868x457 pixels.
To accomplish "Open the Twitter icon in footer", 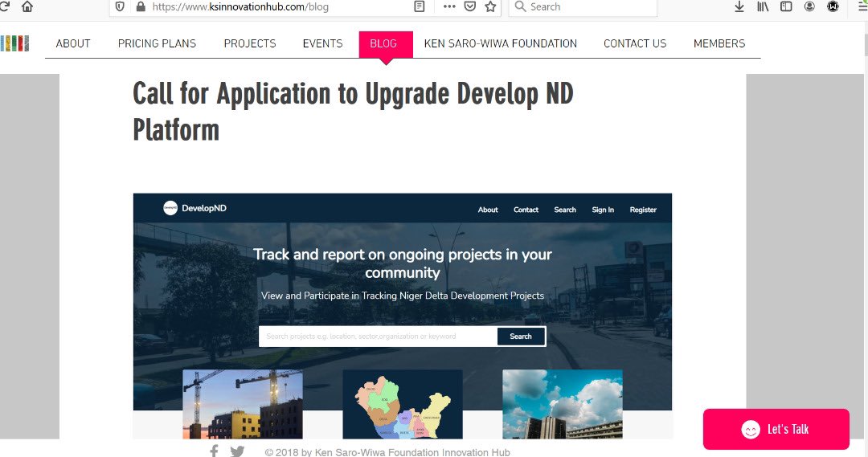I will tap(237, 451).
